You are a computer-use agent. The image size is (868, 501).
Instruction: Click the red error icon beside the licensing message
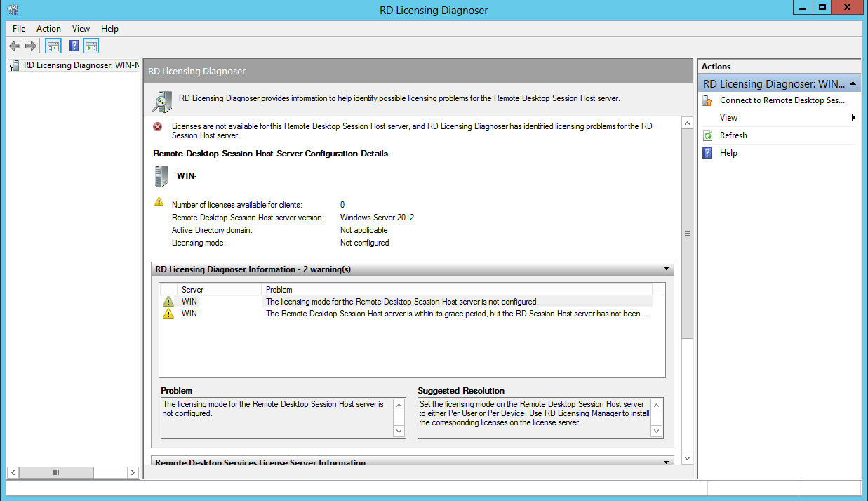[x=158, y=127]
